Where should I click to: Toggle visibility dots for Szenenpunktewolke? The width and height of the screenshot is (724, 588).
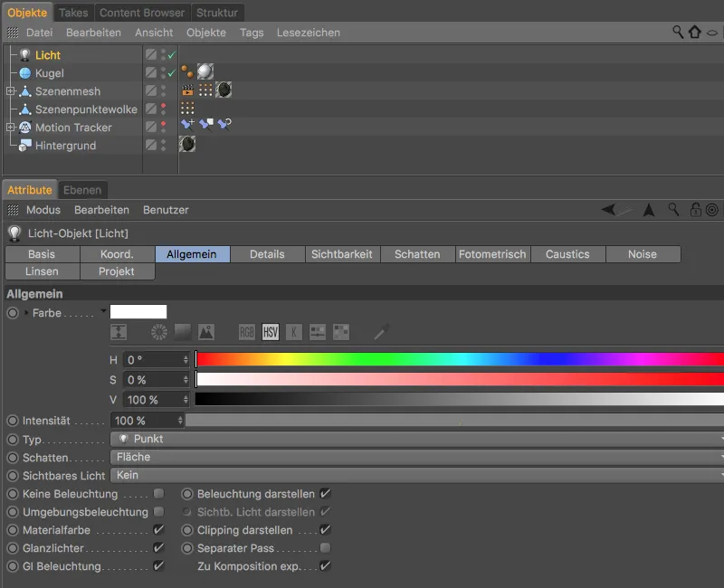coord(163,109)
